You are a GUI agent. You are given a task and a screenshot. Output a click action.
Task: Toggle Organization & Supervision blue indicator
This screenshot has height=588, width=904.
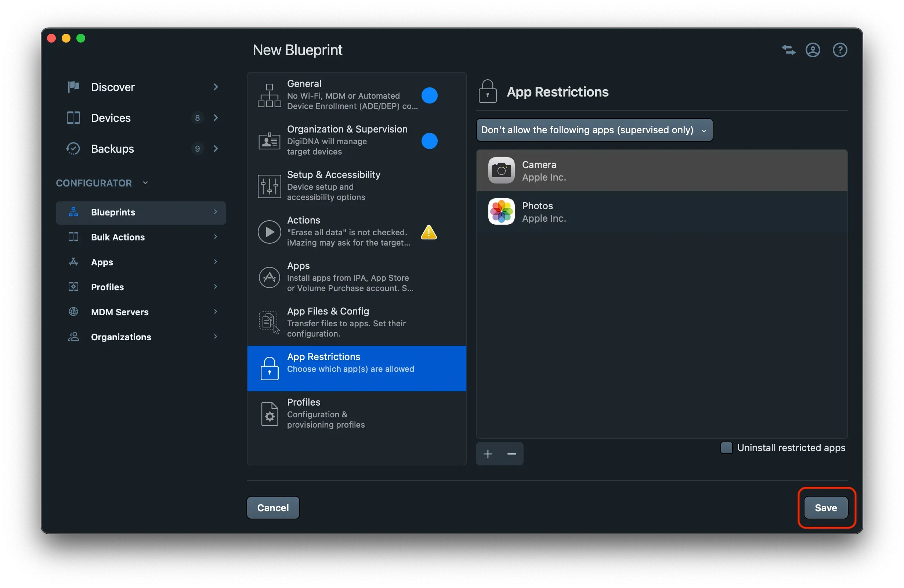click(429, 141)
